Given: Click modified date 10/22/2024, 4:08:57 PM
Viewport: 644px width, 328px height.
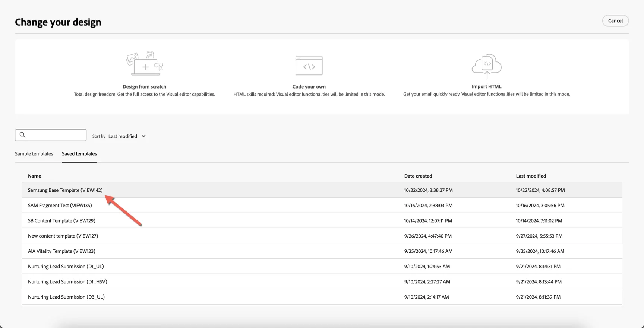Looking at the screenshot, I should [x=540, y=190].
